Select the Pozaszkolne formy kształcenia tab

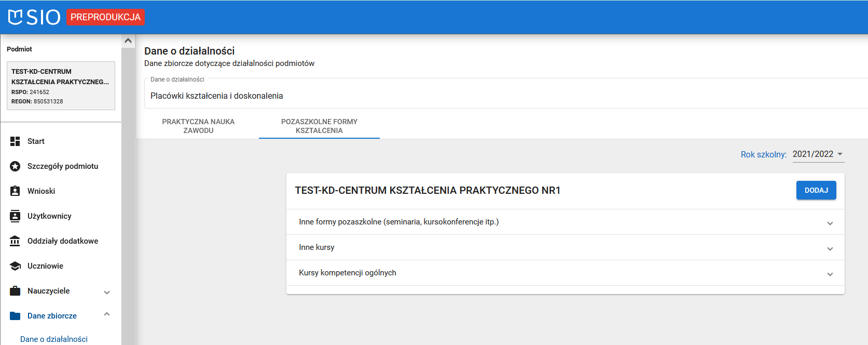point(319,126)
